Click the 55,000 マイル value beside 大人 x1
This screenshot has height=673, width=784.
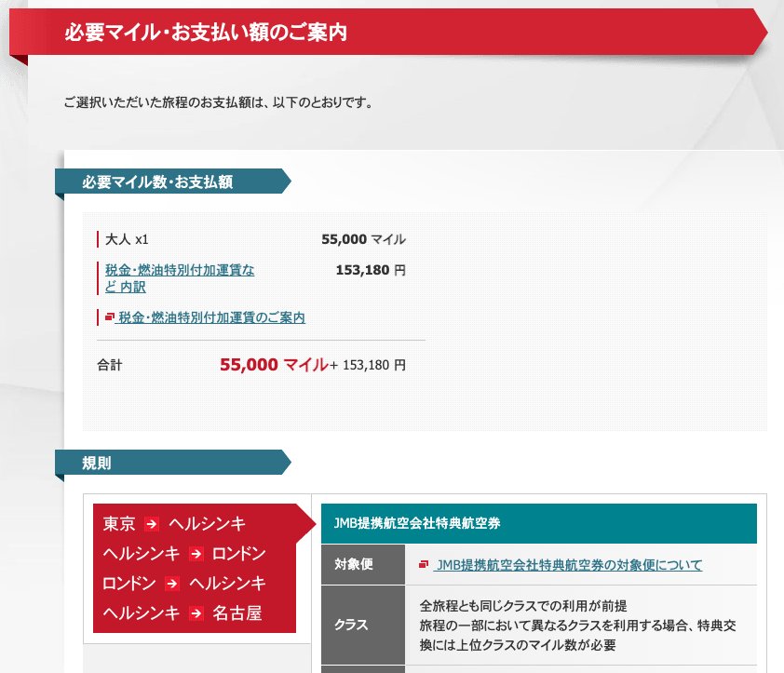point(363,239)
